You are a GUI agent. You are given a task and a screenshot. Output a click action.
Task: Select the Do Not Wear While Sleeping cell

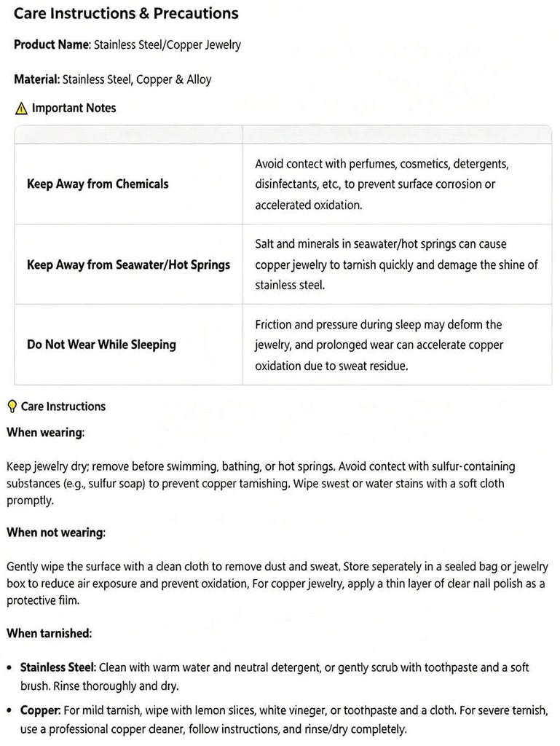tap(128, 345)
